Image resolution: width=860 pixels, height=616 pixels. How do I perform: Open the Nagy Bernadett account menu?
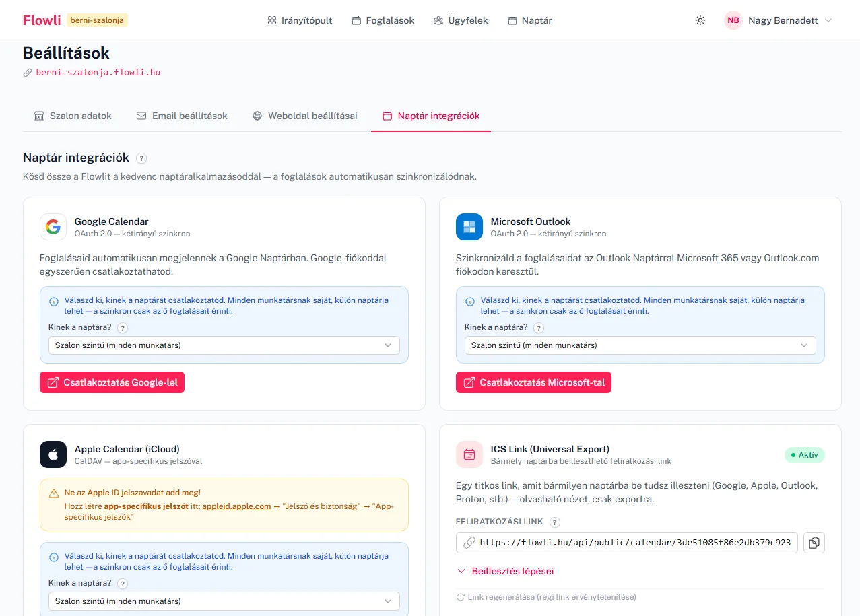click(x=779, y=20)
